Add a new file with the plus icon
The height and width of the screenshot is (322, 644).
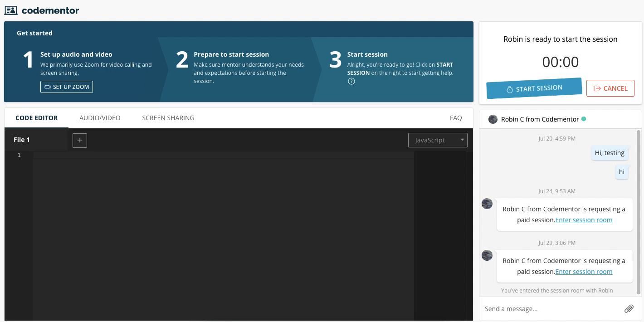pos(80,140)
